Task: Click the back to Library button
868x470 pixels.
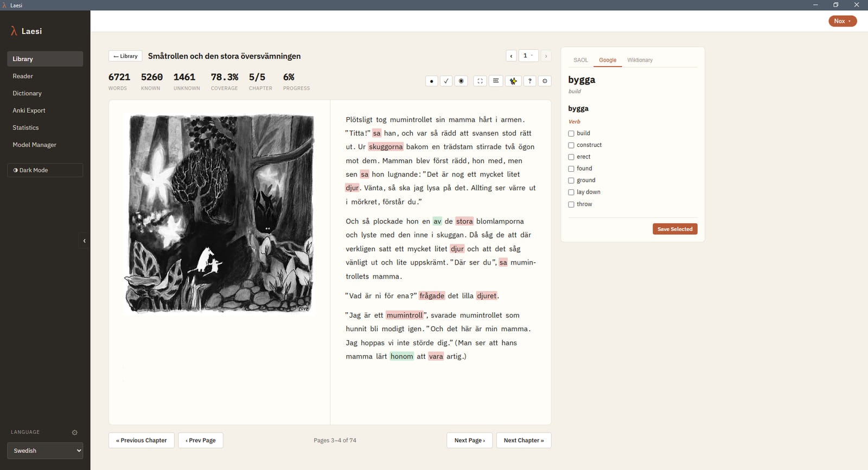Action: coord(125,56)
